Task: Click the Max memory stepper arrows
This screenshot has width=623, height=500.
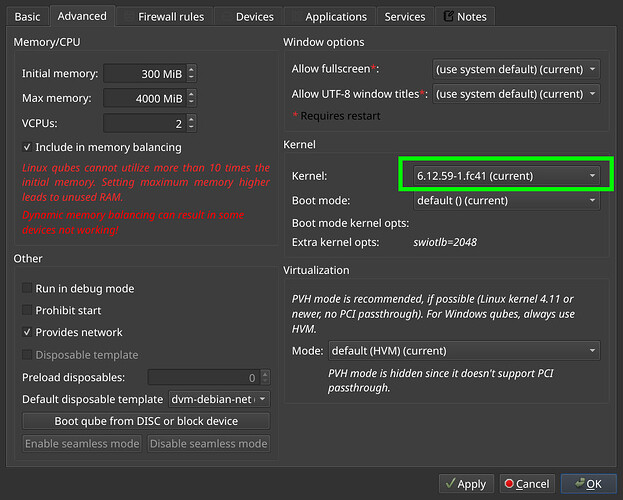Action: (192, 98)
